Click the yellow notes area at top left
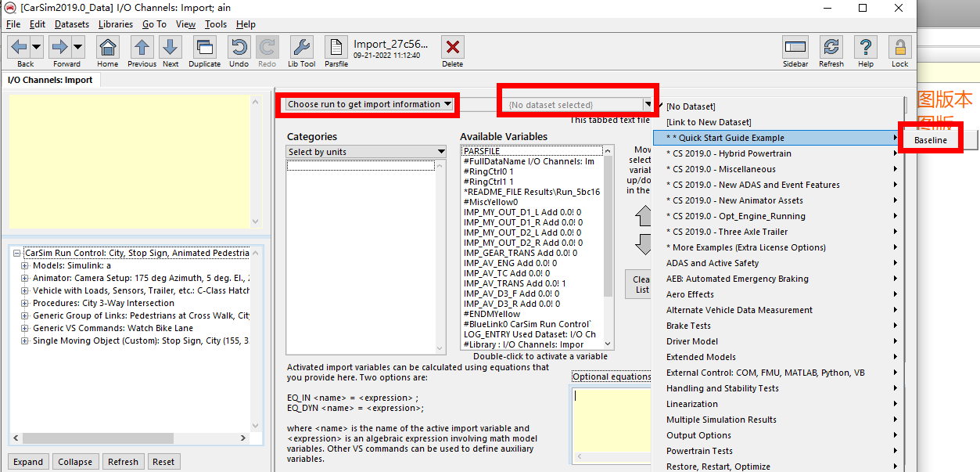 130,162
